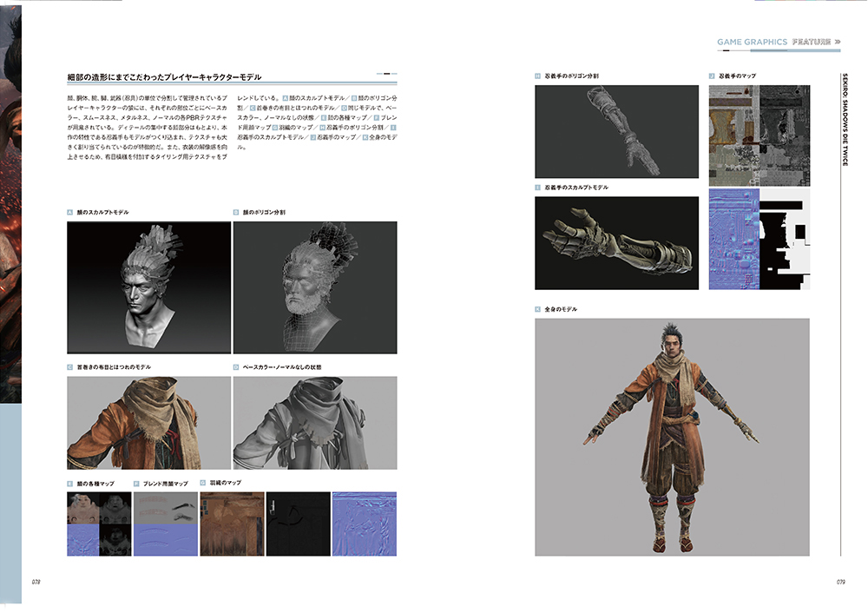Click the full-body character model image

click(672, 437)
